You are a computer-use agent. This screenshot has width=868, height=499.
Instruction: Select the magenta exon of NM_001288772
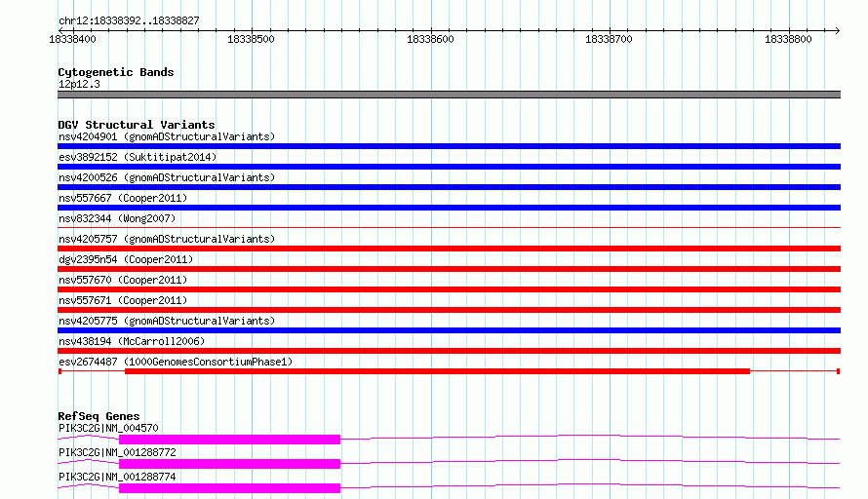click(230, 464)
